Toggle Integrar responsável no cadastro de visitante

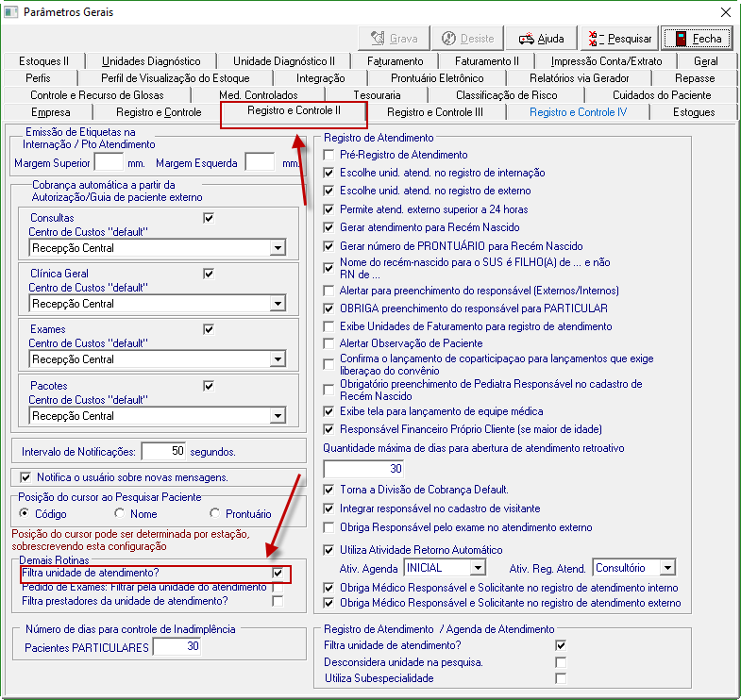[328, 509]
